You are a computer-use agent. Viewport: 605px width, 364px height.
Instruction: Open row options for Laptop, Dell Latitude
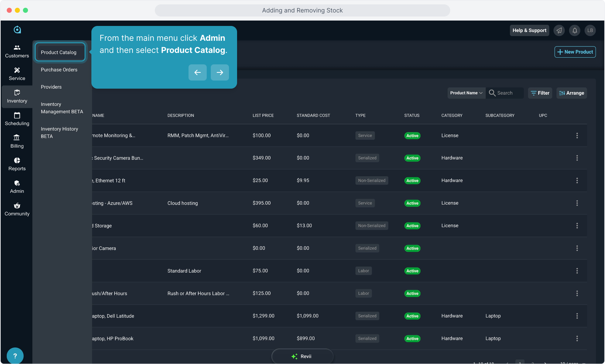tap(577, 316)
